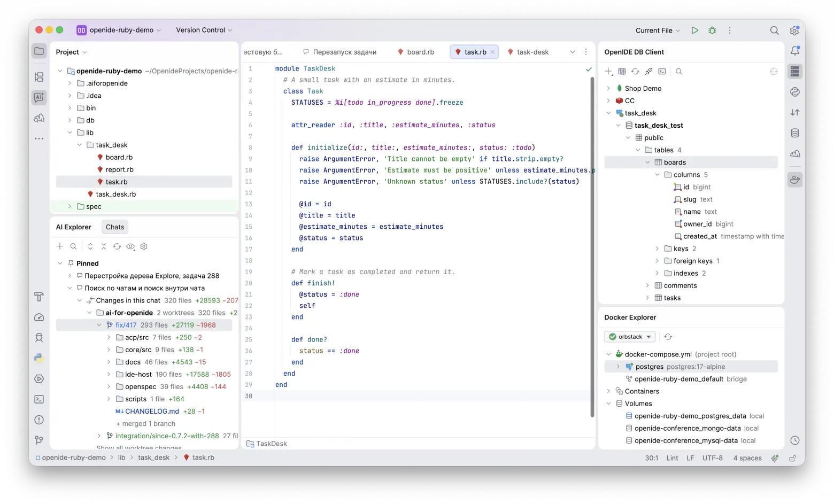This screenshot has width=834, height=504.
Task: Select report.rb in the project tree
Action: pos(119,169)
